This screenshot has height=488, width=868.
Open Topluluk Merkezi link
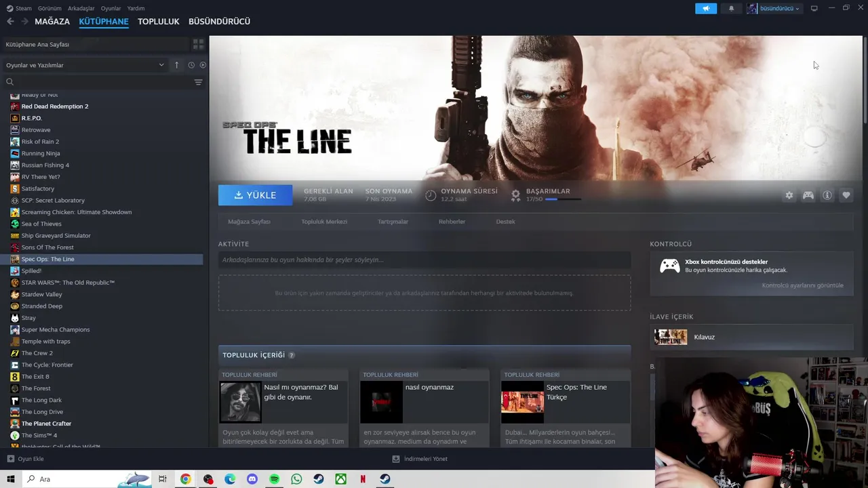[324, 222]
